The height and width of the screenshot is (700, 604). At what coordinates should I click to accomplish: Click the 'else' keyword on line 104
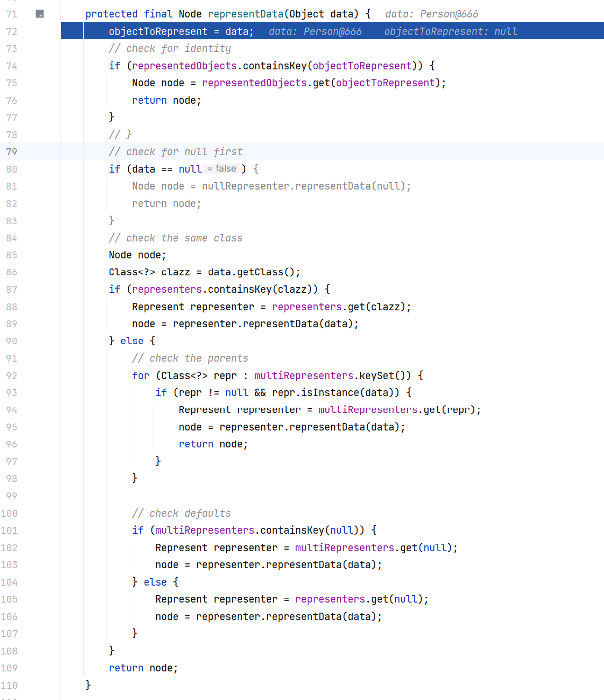155,582
